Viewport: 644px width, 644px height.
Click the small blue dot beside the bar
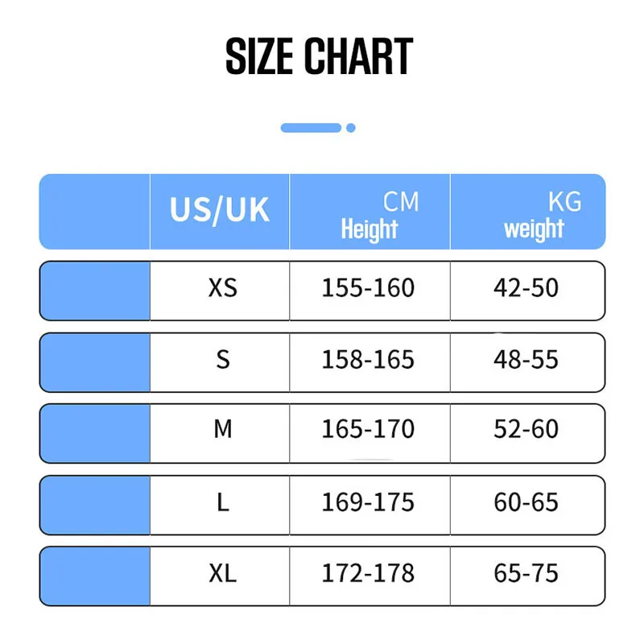(x=351, y=127)
